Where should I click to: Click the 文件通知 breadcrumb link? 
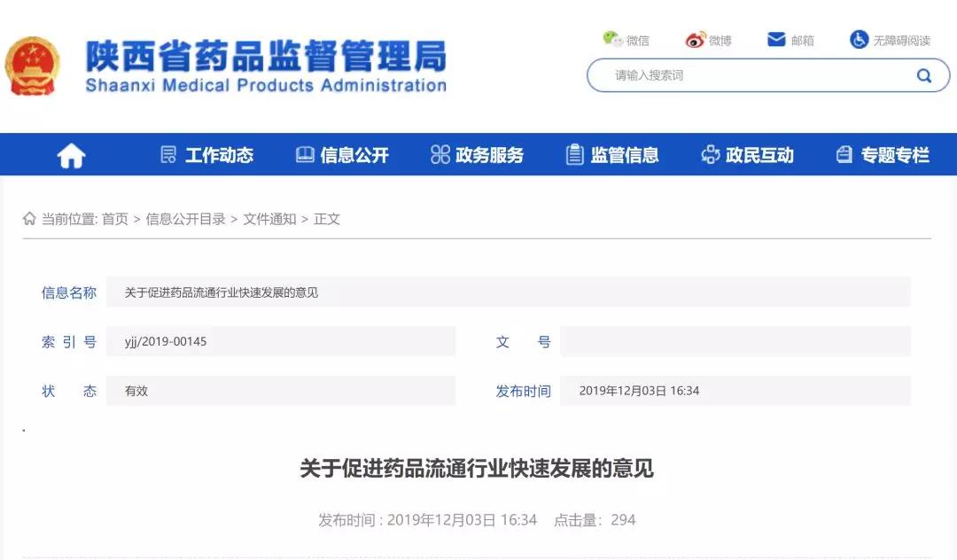pyautogui.click(x=269, y=219)
